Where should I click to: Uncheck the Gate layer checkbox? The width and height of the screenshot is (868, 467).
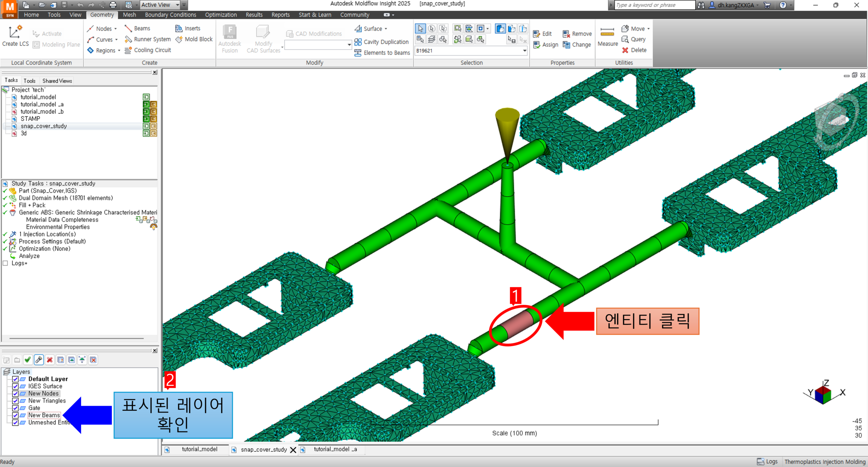coord(15,408)
